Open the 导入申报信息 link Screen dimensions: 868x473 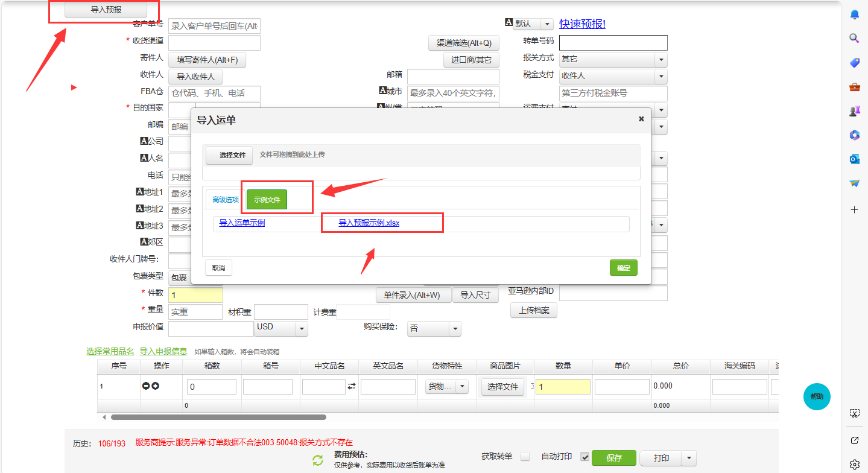(163, 351)
